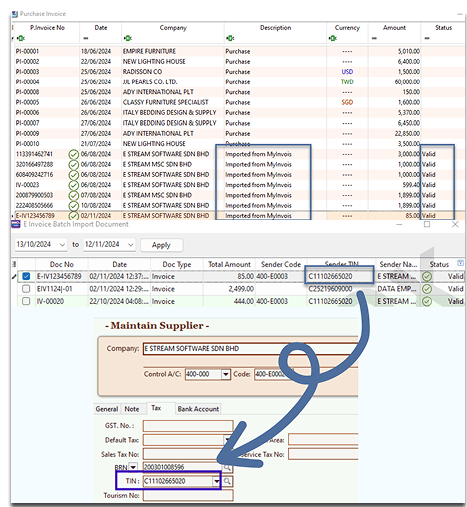This screenshot has width=467, height=507.
Task: Click the filter icon under P.Invoice No column
Action: (21, 38)
